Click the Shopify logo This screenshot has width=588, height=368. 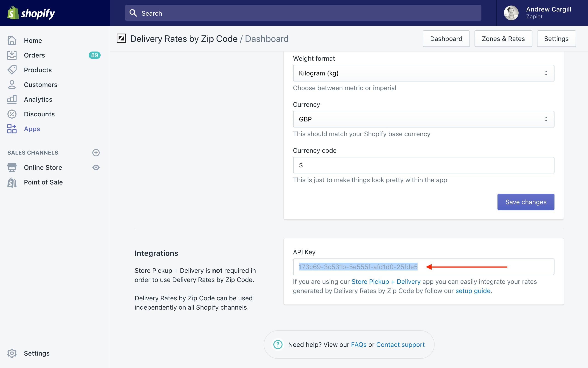pyautogui.click(x=31, y=13)
